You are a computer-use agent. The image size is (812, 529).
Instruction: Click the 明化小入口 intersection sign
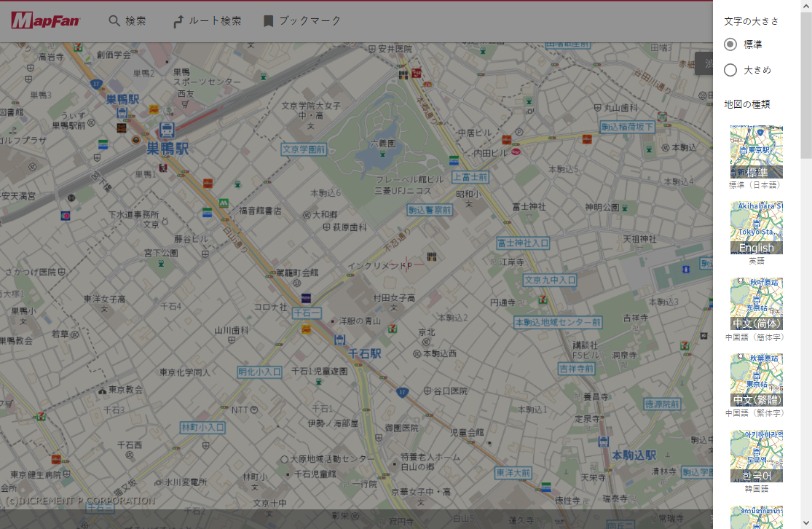click(259, 372)
